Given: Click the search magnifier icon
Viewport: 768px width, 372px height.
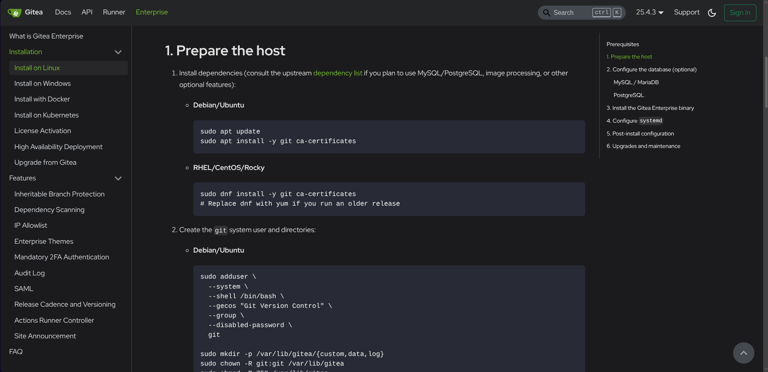Looking at the screenshot, I should (x=547, y=13).
